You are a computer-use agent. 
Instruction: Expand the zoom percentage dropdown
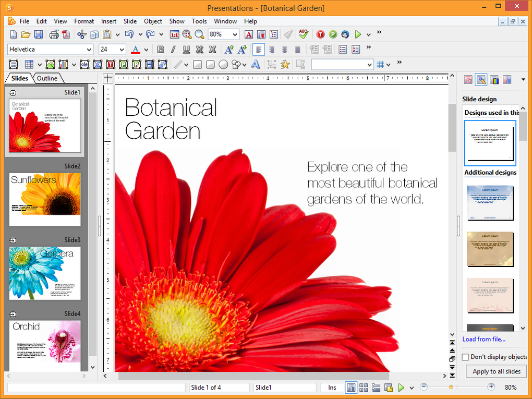click(236, 34)
